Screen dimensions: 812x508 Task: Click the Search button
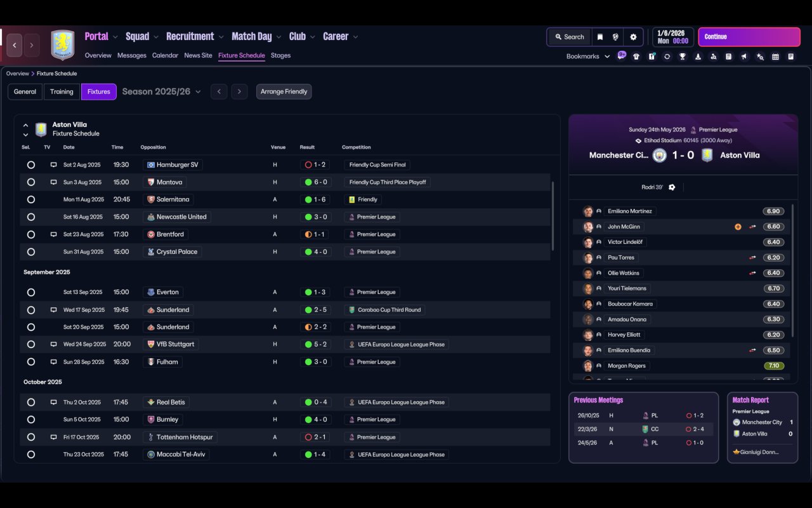tap(569, 37)
